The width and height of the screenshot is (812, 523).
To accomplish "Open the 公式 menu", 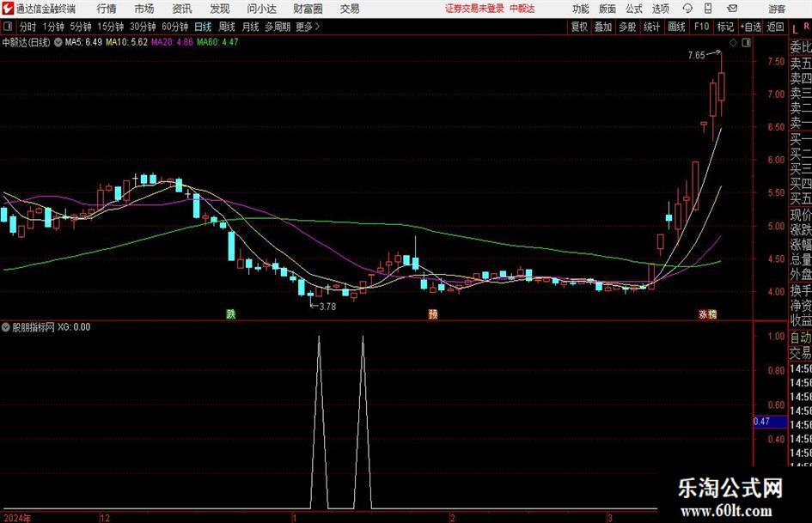I will click(x=634, y=9).
